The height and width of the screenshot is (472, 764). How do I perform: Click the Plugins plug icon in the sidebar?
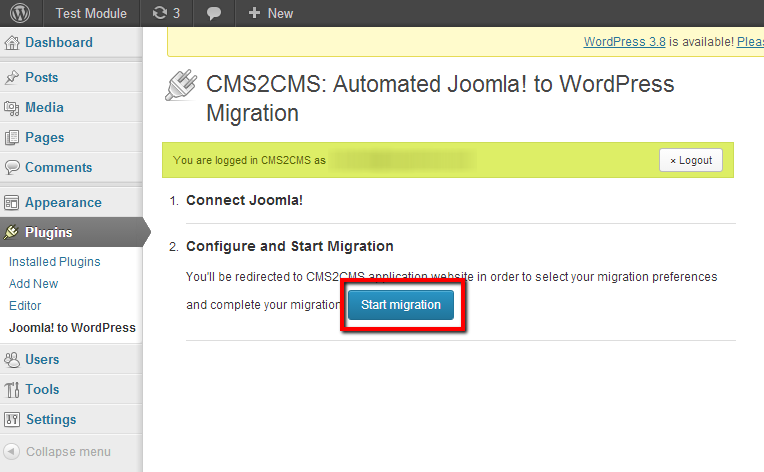pyautogui.click(x=12, y=232)
